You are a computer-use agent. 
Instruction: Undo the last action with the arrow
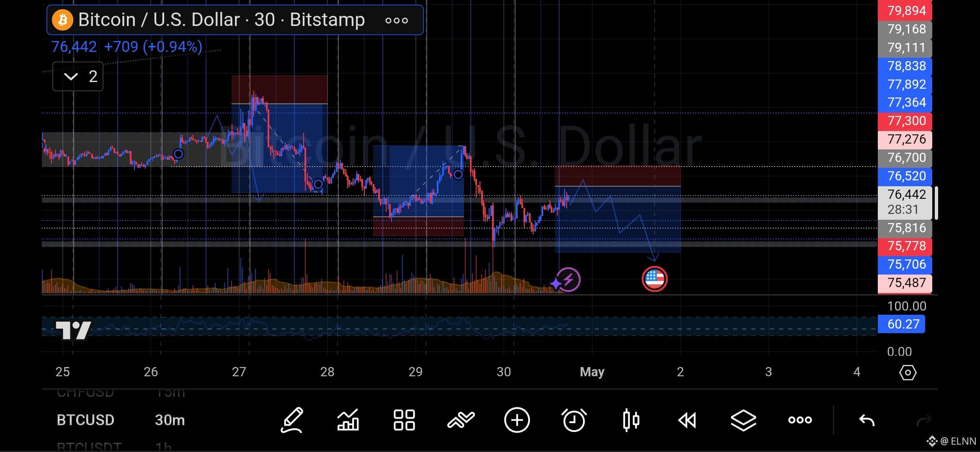867,420
